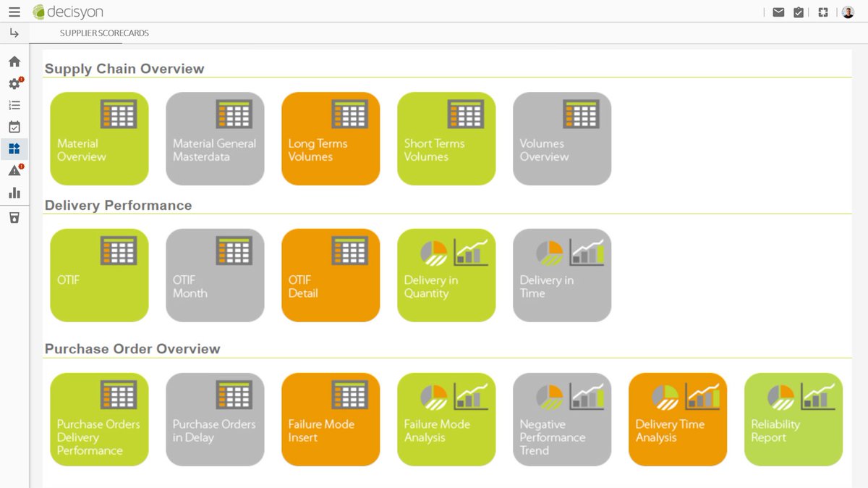Image resolution: width=868 pixels, height=488 pixels.
Task: Open the user profile avatar picture
Action: tap(848, 12)
